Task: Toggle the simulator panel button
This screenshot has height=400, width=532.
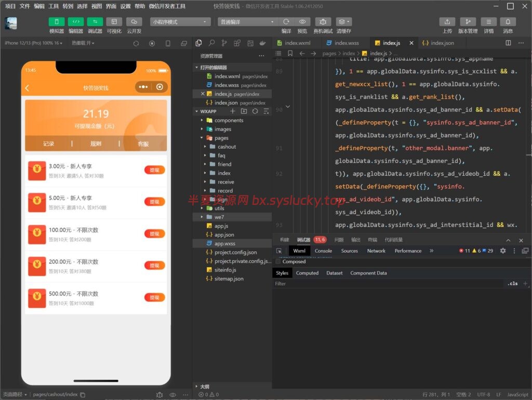Action: (x=56, y=22)
